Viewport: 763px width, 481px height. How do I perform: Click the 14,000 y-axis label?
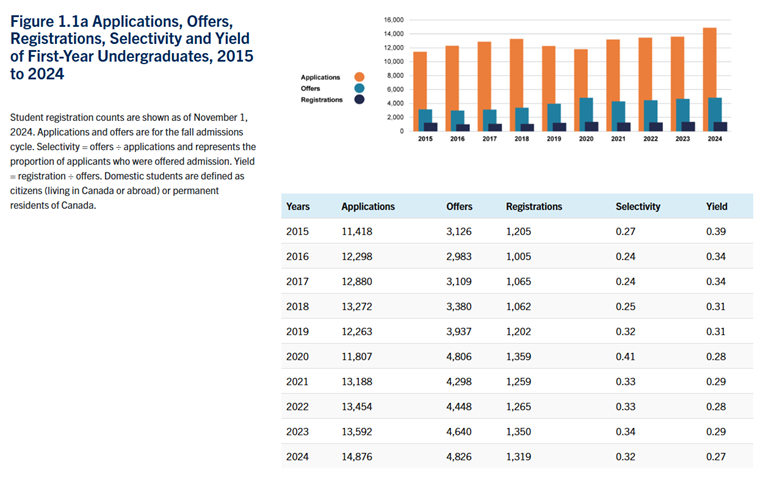[393, 34]
